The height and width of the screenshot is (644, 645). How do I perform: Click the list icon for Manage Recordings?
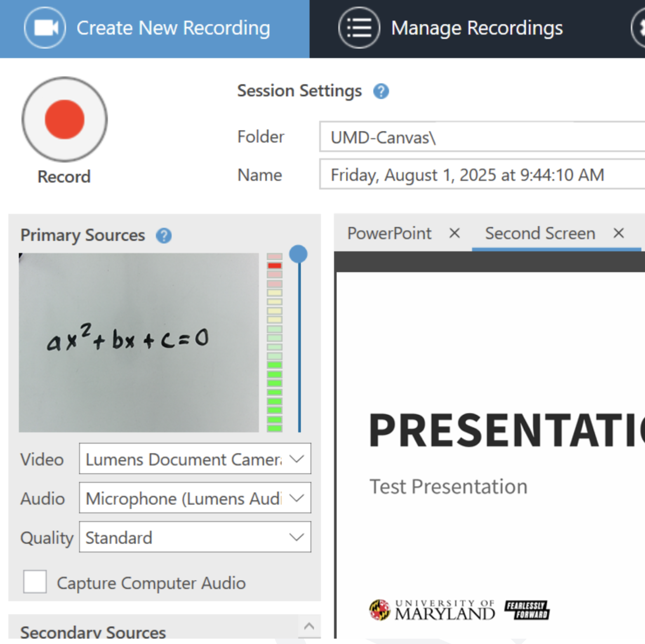click(359, 28)
